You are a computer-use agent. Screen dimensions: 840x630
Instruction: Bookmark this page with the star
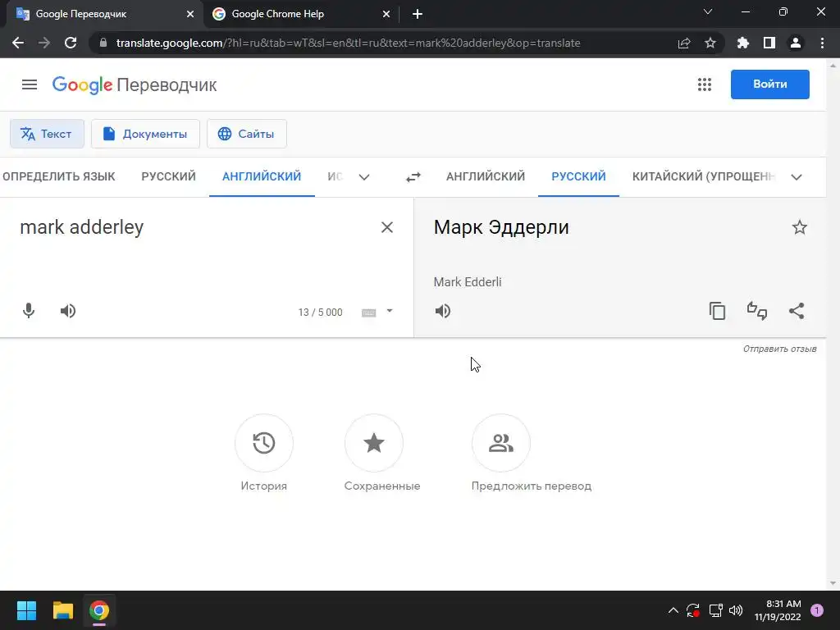coord(710,43)
